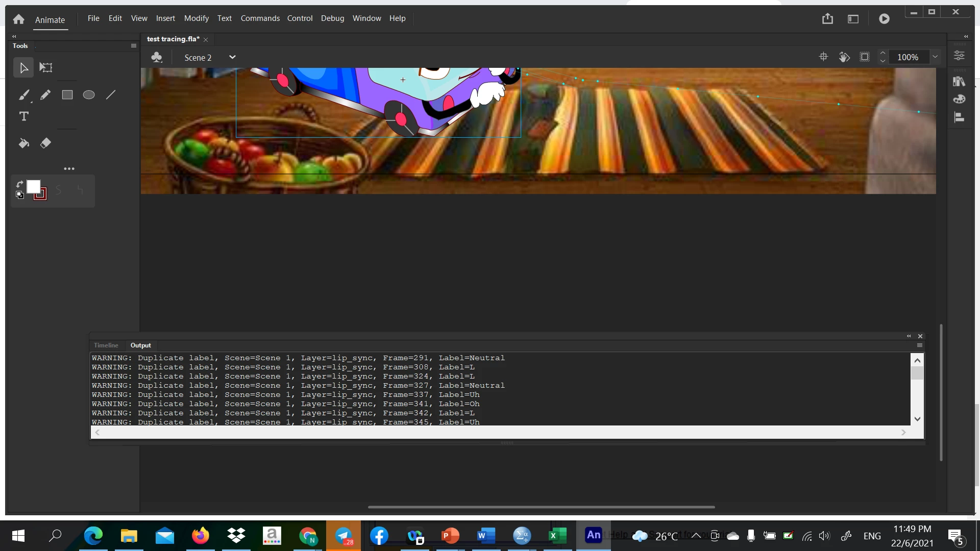
Task: Open Telegram from the taskbar
Action: point(344,536)
